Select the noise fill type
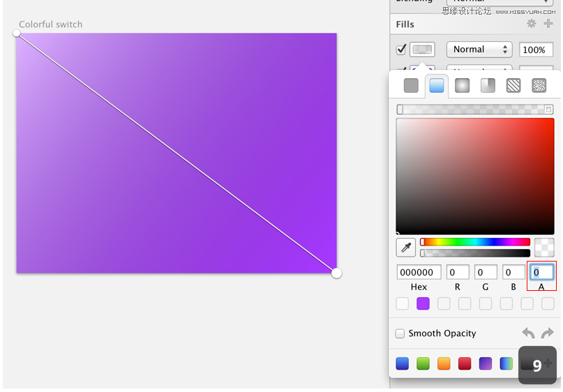Screen dimensions: 563x392 (x=539, y=85)
